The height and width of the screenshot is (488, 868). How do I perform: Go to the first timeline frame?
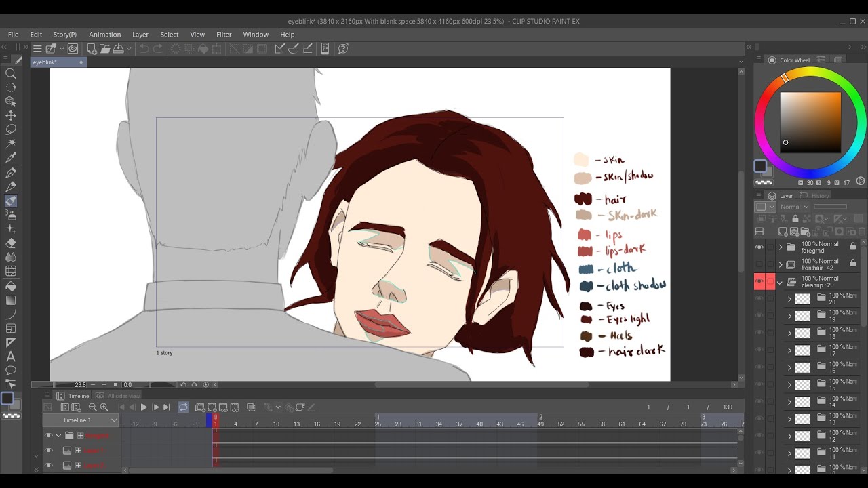pyautogui.click(x=121, y=407)
